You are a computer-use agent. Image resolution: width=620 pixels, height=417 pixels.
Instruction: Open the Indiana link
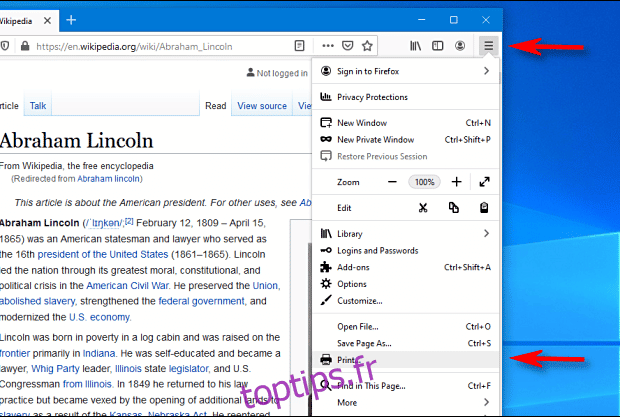pos(99,353)
